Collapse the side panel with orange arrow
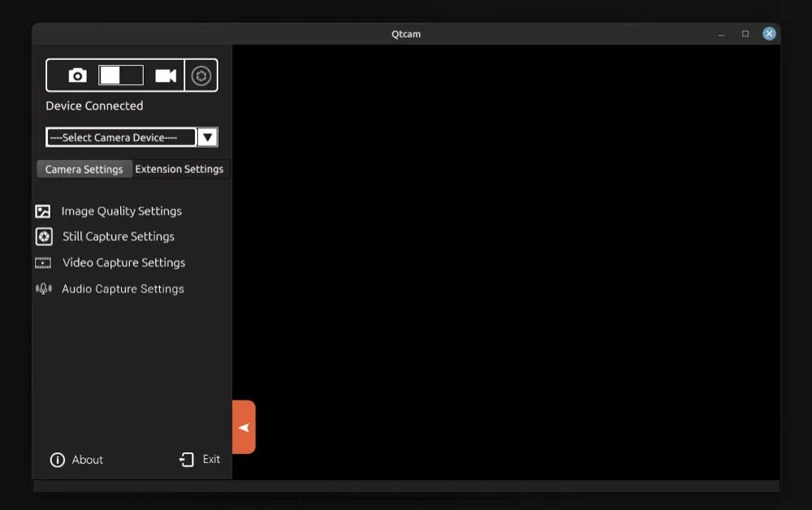 pyautogui.click(x=243, y=426)
